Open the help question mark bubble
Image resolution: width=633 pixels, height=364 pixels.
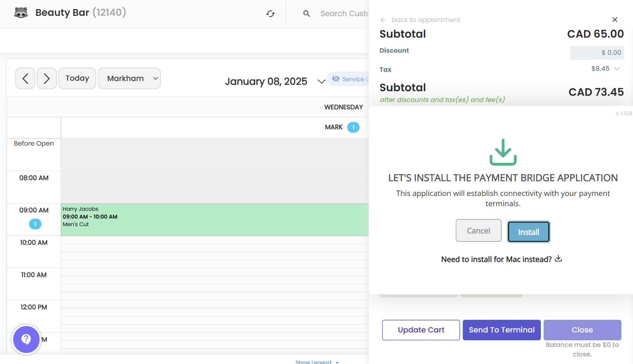point(26,339)
